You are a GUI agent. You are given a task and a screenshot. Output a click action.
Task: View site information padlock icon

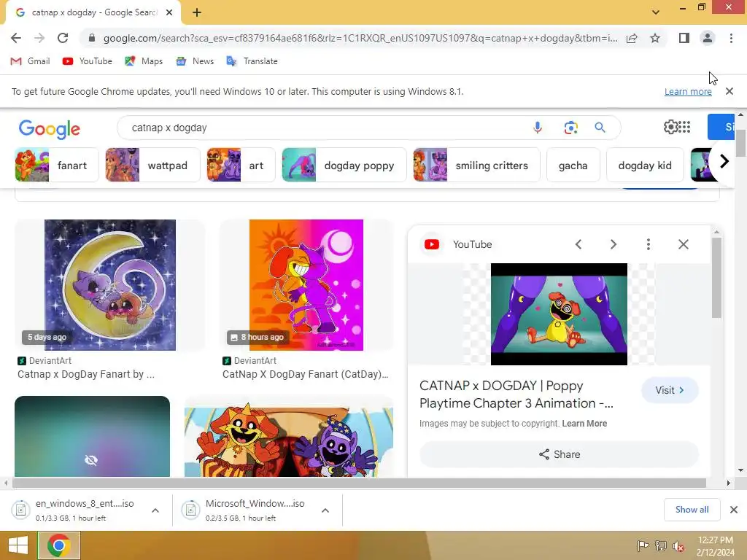click(92, 38)
